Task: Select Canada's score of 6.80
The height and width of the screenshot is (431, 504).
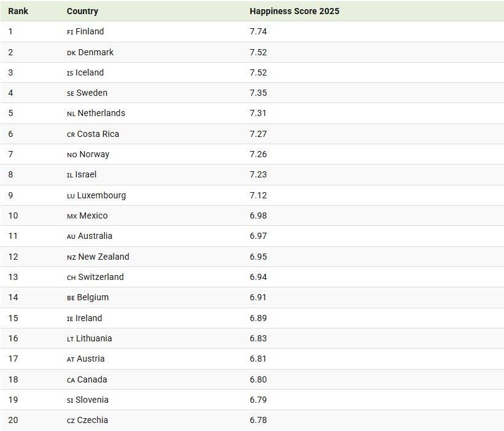Action: [258, 379]
